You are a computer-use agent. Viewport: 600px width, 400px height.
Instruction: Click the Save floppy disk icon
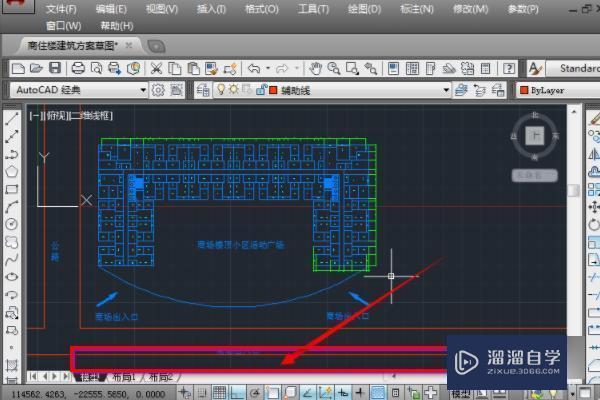(x=55, y=69)
